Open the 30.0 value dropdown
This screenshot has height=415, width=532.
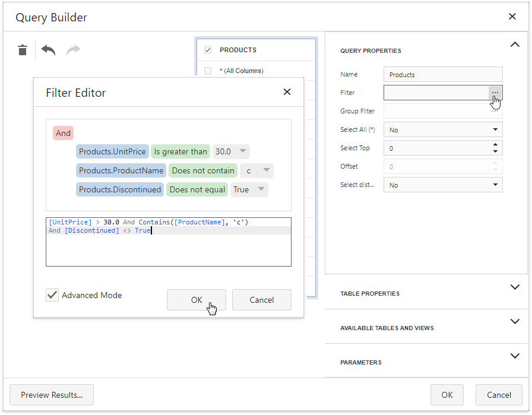point(242,151)
